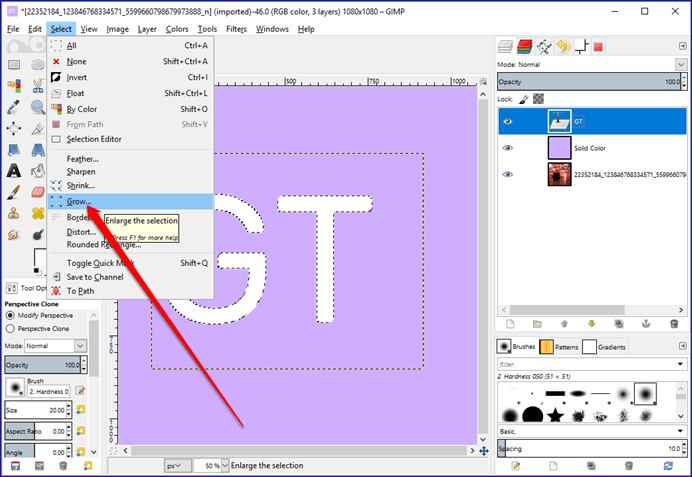
Task: Duplicate the selected layer
Action: pyautogui.click(x=619, y=324)
